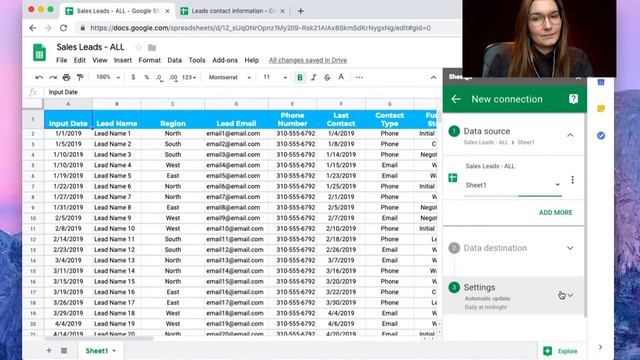Image resolution: width=640 pixels, height=360 pixels.
Task: Click the Google Sheets home logo
Action: pos(40,52)
